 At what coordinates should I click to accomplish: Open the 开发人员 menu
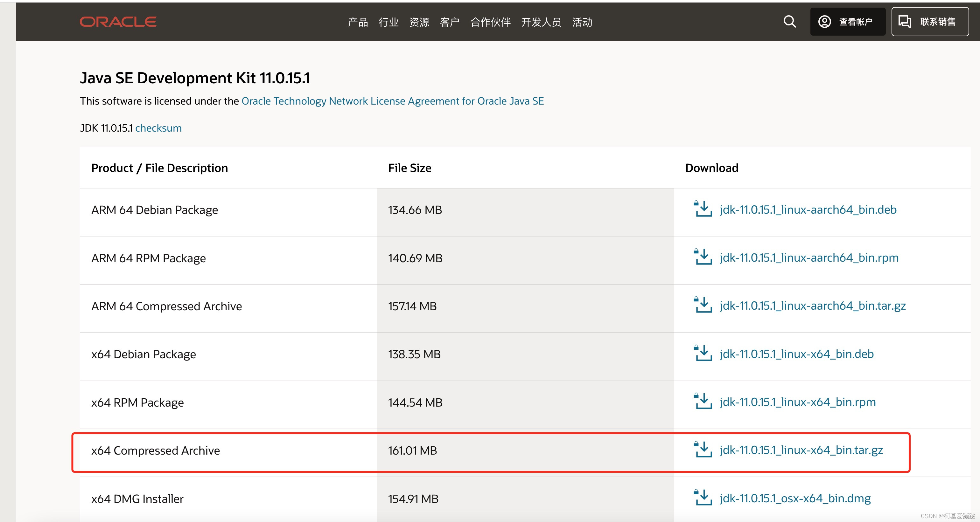tap(541, 22)
